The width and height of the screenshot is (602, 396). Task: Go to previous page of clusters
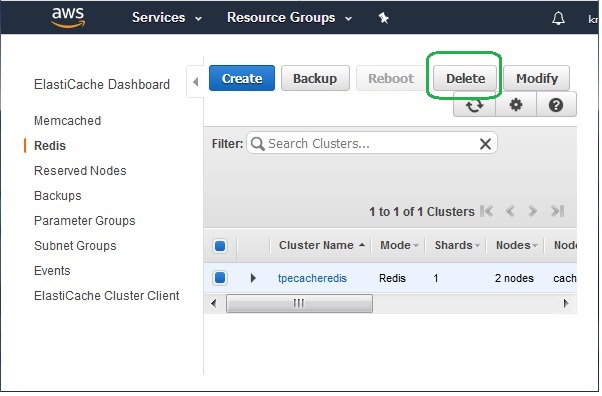(510, 211)
